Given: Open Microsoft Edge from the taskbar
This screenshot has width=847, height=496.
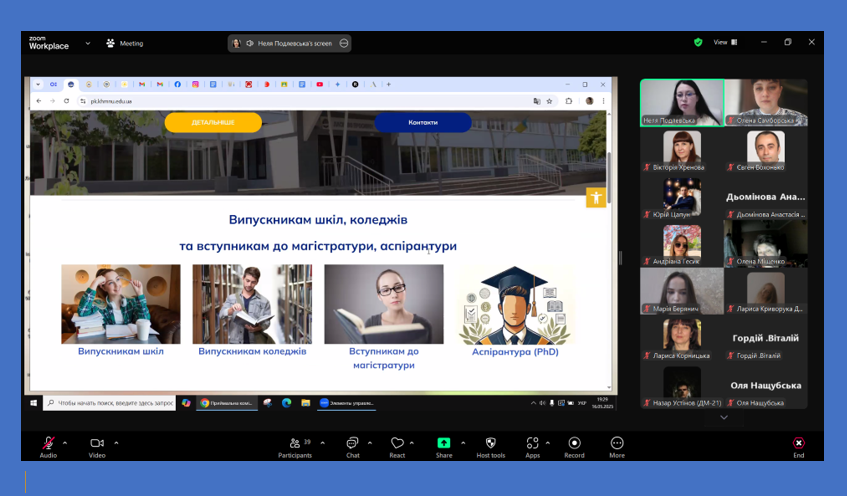Looking at the screenshot, I should 286,403.
